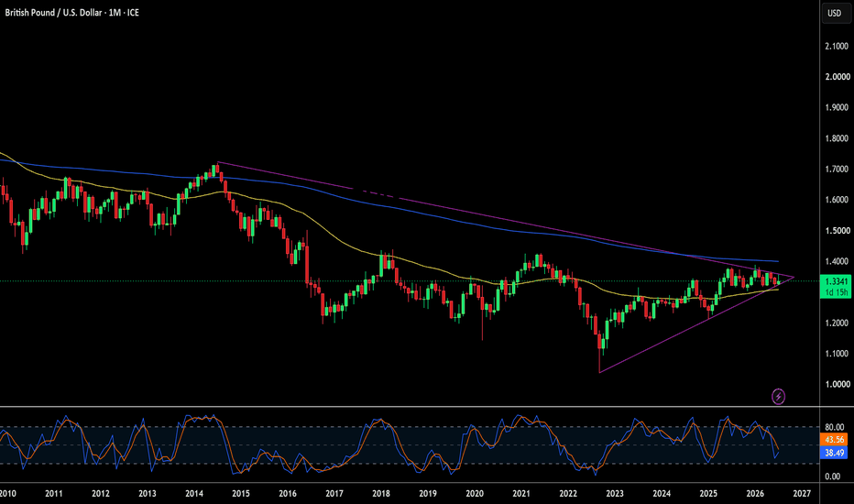Select the orange 43.56 indicator value

tap(835, 440)
